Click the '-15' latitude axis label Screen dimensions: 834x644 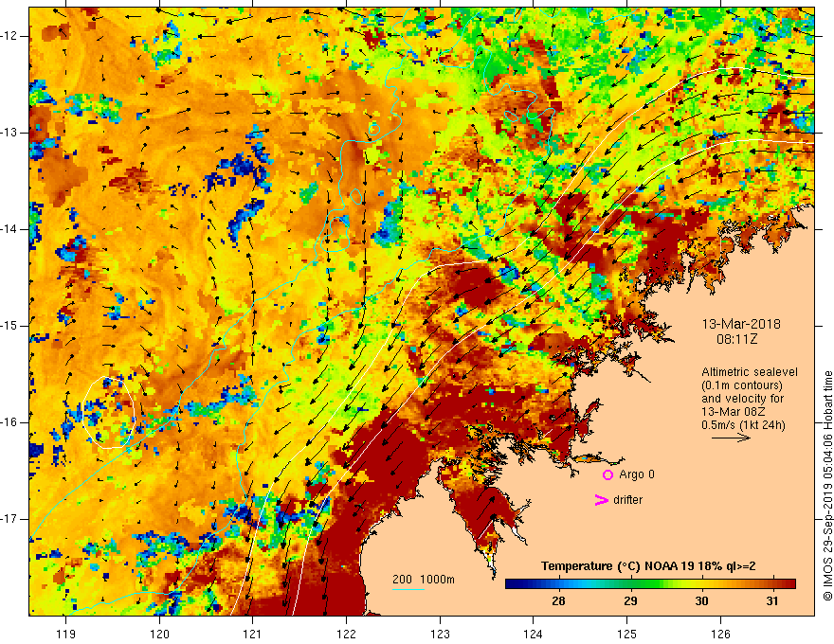9,326
